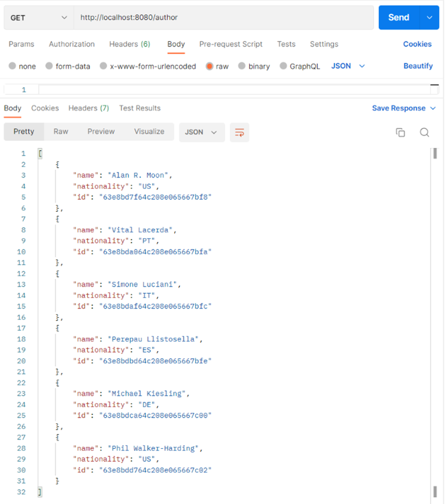Show the Test Results response tab
The height and width of the screenshot is (504, 446).
pos(140,108)
